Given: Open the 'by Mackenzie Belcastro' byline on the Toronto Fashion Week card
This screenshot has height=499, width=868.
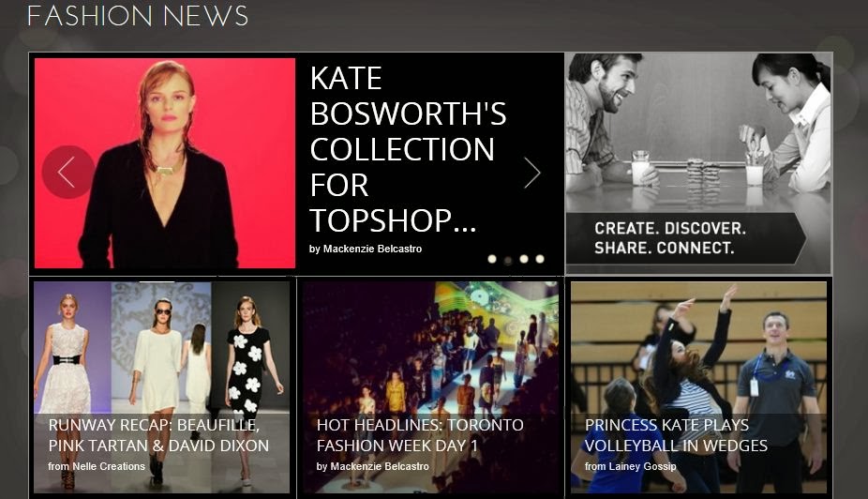Looking at the screenshot, I should click(372, 466).
